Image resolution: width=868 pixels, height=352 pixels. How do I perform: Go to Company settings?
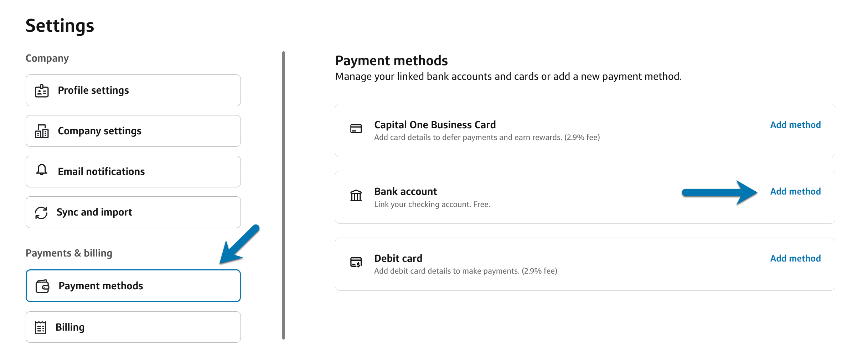click(x=133, y=131)
